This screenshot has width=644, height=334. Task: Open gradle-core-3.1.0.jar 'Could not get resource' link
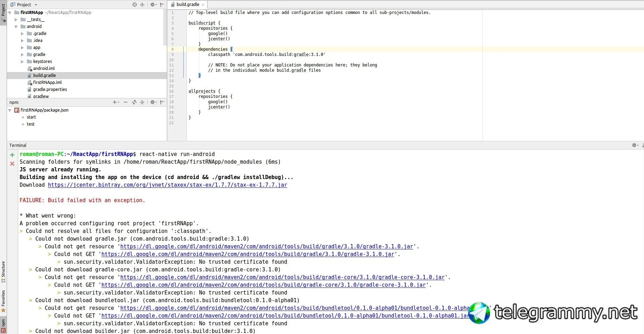click(x=282, y=277)
